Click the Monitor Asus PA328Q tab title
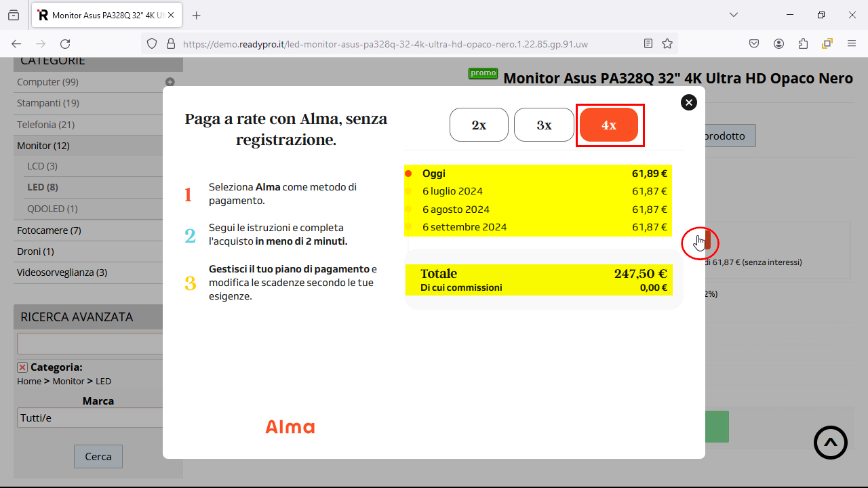Viewport: 868px width, 488px height. point(108,15)
